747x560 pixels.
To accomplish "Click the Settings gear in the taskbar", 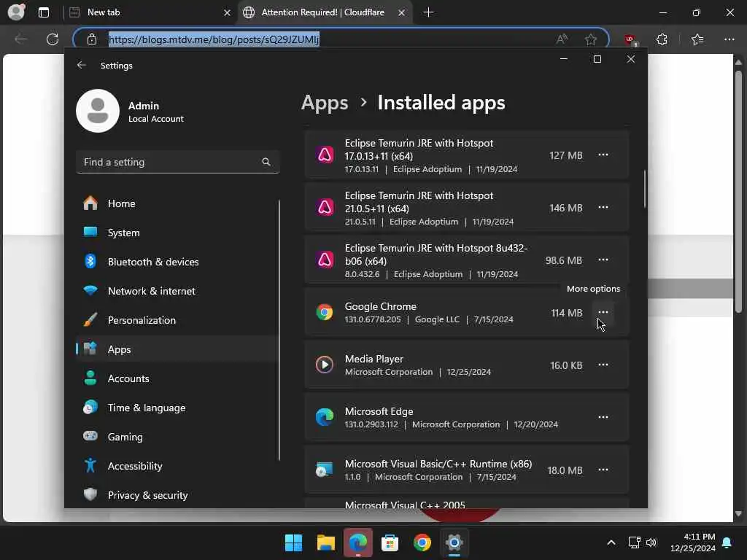I will tap(454, 542).
